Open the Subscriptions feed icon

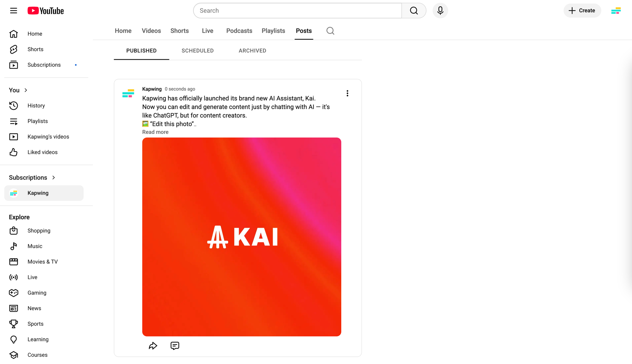14,65
